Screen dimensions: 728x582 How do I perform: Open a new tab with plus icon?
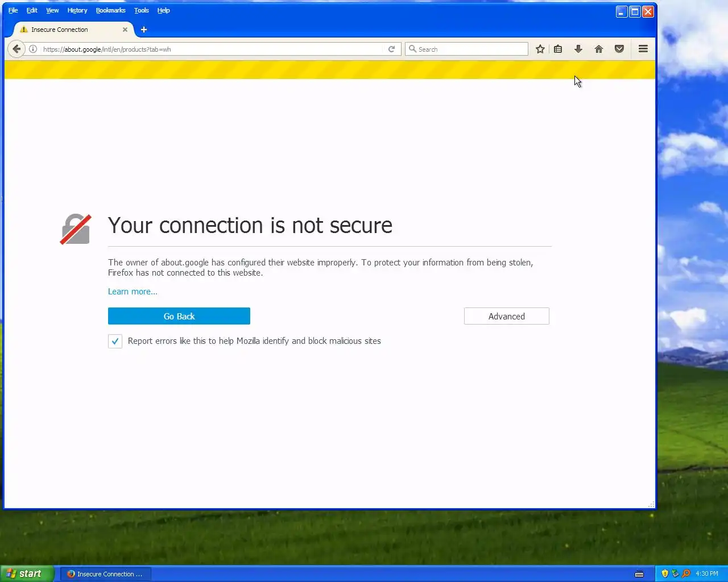144,30
